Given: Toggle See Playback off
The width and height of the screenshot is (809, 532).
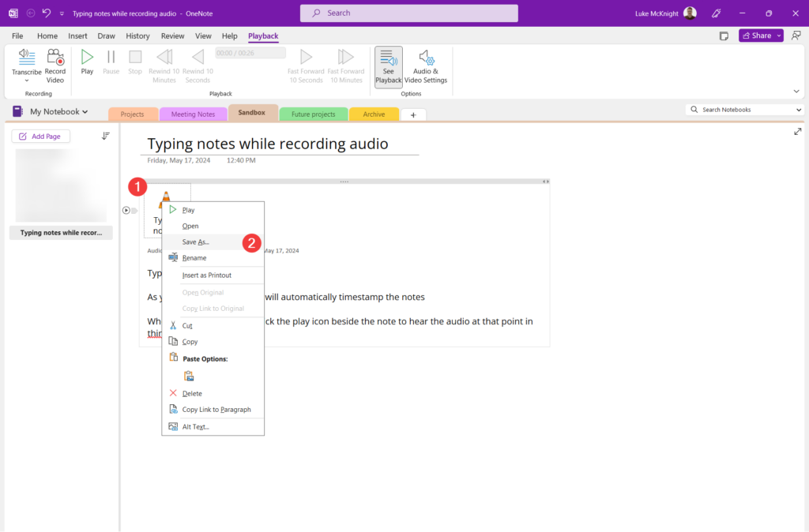Looking at the screenshot, I should (x=388, y=66).
